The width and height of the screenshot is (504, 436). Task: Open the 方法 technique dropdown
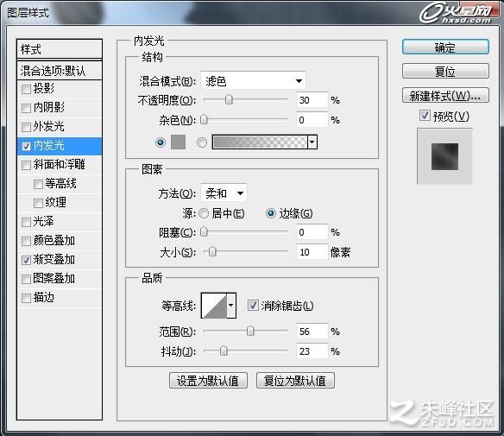[224, 193]
